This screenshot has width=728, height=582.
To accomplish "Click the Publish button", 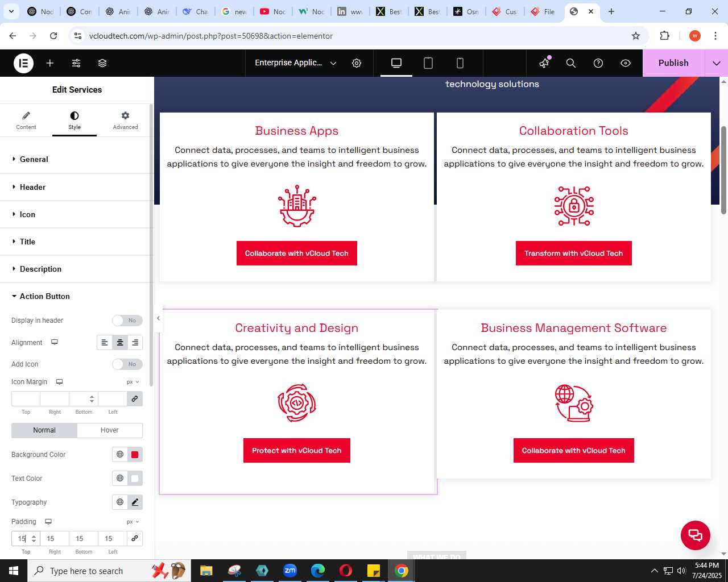I will [673, 63].
